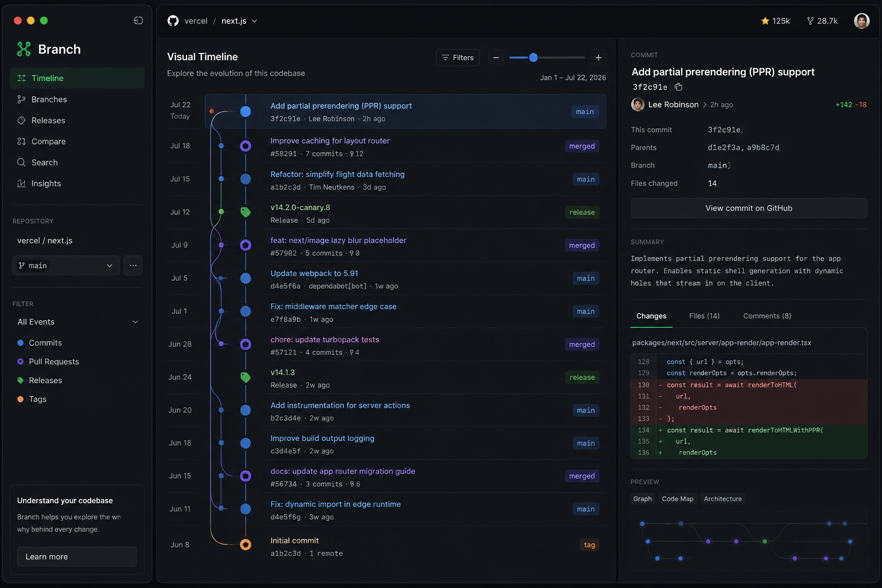Select the Code Map preview tab
The height and width of the screenshot is (588, 882).
[678, 499]
